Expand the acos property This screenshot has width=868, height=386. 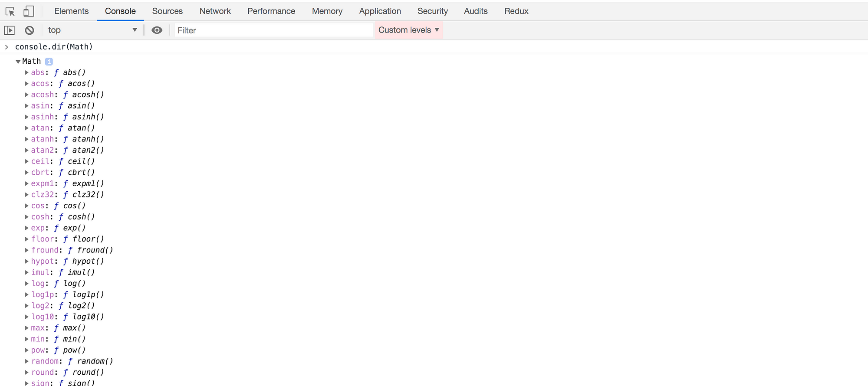[x=26, y=84]
